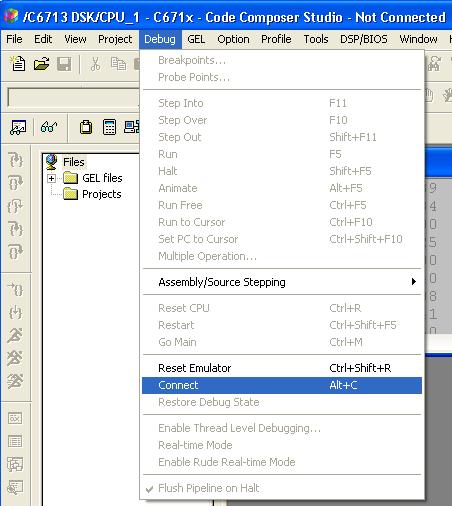Image resolution: width=452 pixels, height=506 pixels.
Task: Click Go Main menu entry
Action: coord(282,342)
